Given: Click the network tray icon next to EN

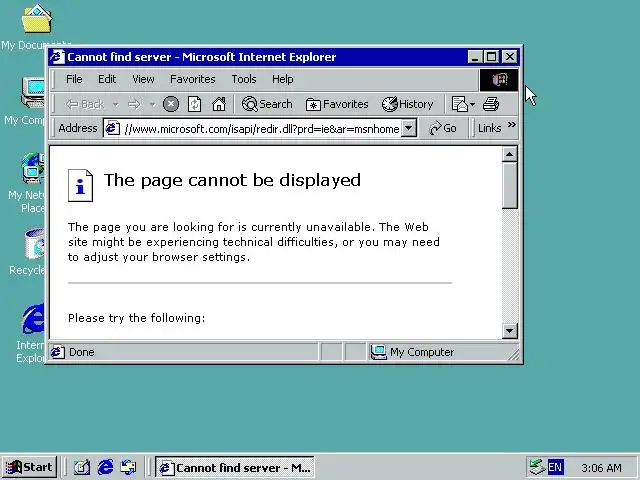Looking at the screenshot, I should pos(536,467).
